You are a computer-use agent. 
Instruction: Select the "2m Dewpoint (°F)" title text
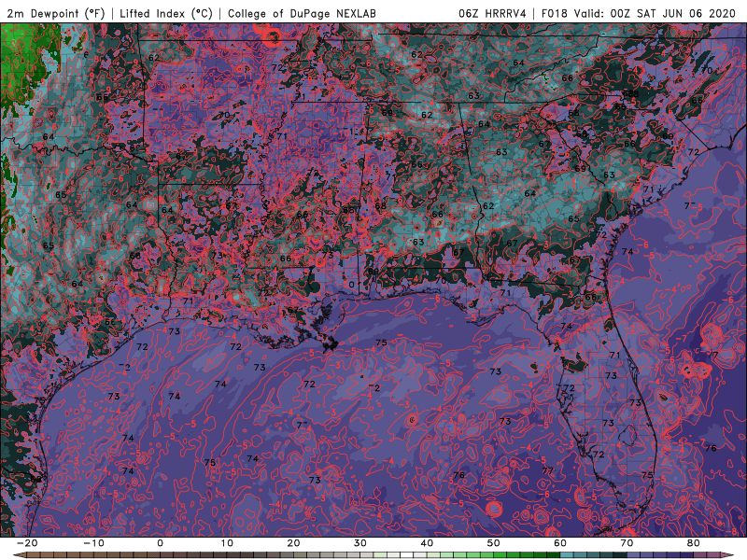(56, 14)
